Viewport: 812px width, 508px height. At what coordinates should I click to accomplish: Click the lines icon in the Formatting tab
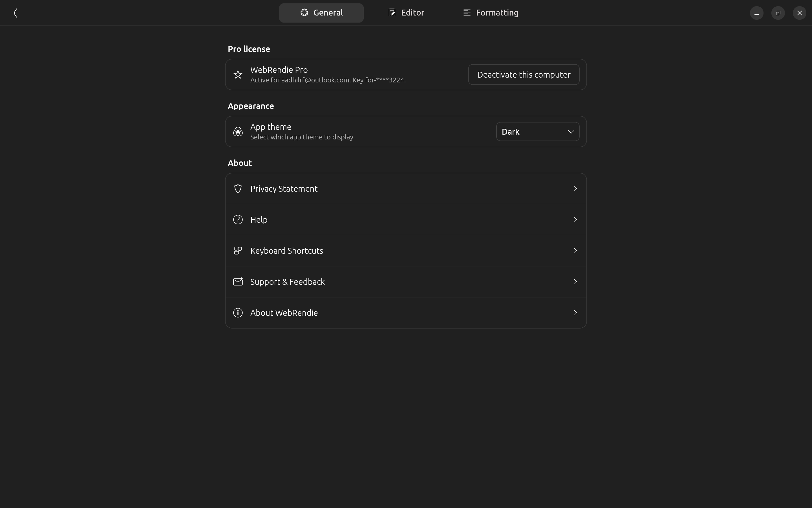467,12
